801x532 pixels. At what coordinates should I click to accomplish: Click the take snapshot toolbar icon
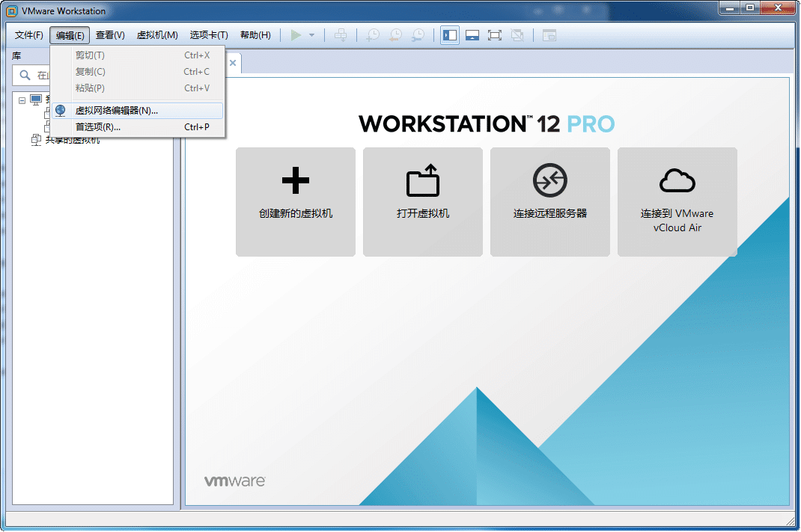tap(372, 35)
